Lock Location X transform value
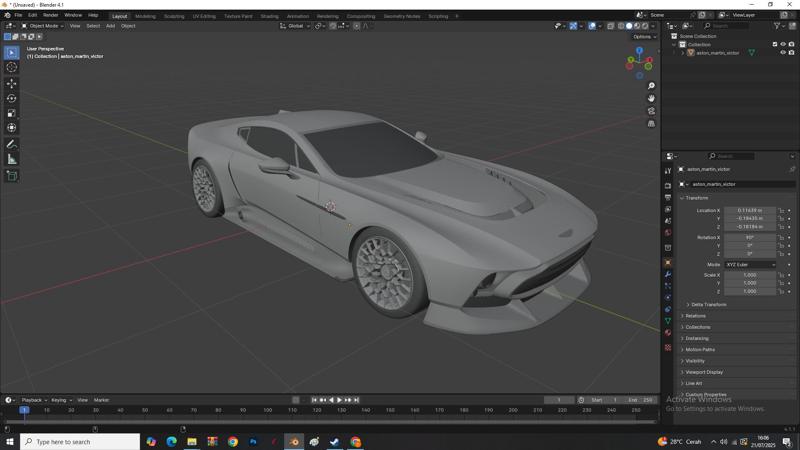 (x=781, y=210)
